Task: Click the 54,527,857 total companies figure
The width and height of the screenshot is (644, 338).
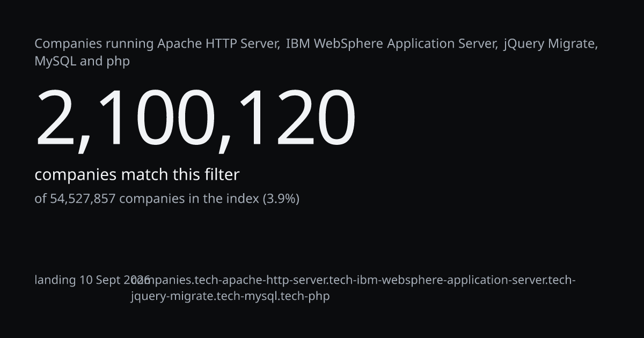Action: point(83,199)
